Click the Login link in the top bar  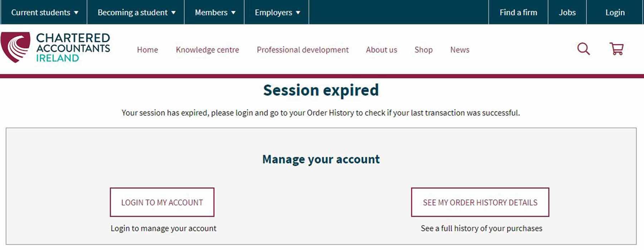click(615, 12)
